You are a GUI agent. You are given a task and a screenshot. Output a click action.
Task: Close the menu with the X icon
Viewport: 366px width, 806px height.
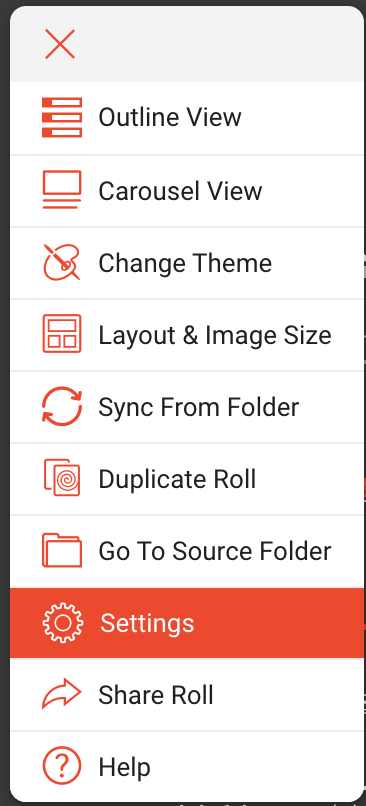[x=60, y=44]
